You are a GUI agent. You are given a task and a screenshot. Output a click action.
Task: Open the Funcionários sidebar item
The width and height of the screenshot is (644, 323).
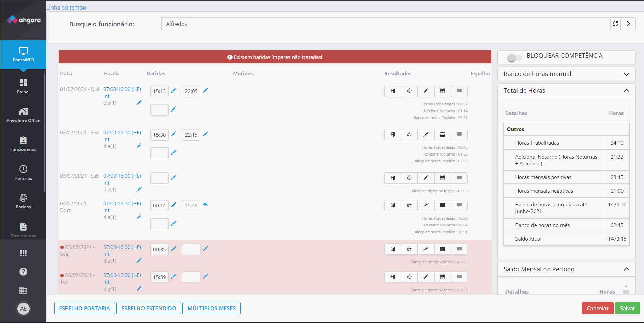[x=23, y=144]
